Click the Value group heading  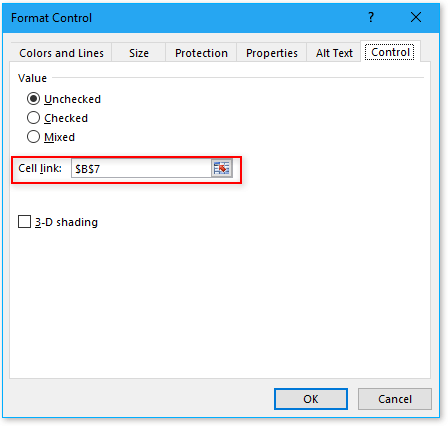(x=32, y=78)
